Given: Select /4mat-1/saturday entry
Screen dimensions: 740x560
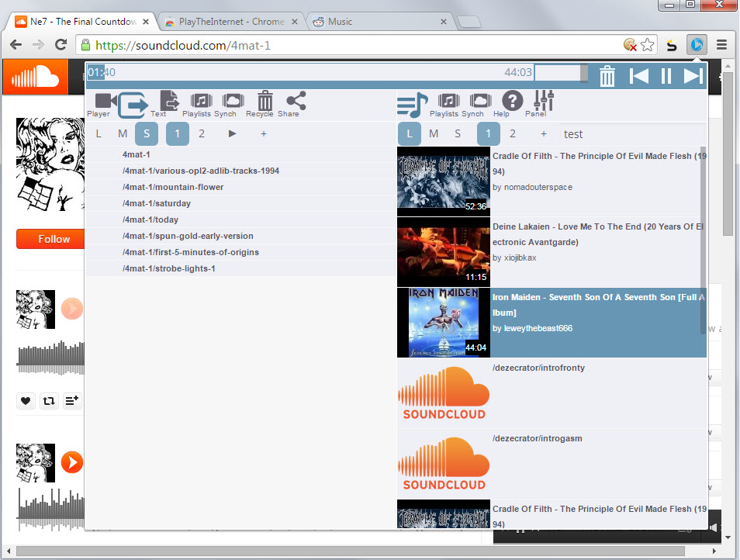Looking at the screenshot, I should 240,203.
